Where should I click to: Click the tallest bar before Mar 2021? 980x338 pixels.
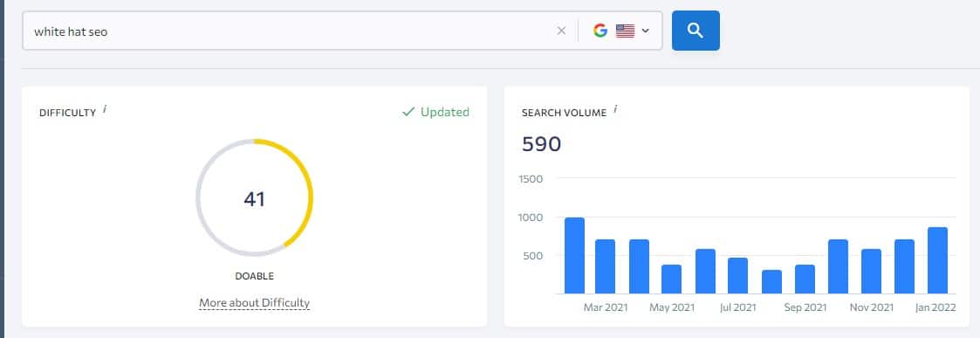pos(574,255)
